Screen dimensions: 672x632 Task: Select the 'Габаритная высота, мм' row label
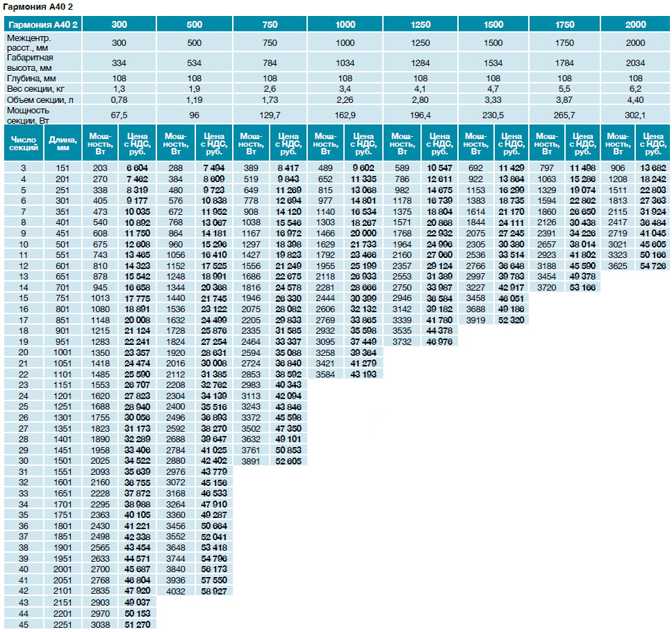coord(30,63)
